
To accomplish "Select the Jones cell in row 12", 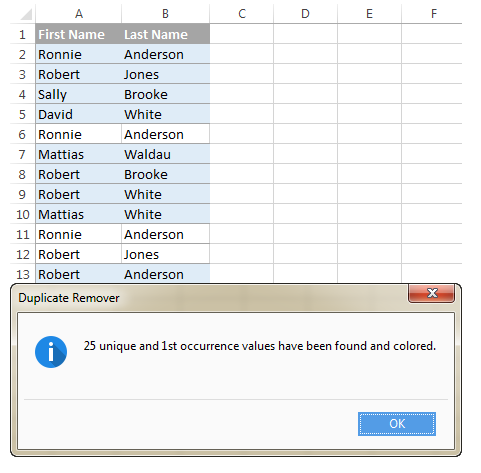I will pyautogui.click(x=166, y=254).
